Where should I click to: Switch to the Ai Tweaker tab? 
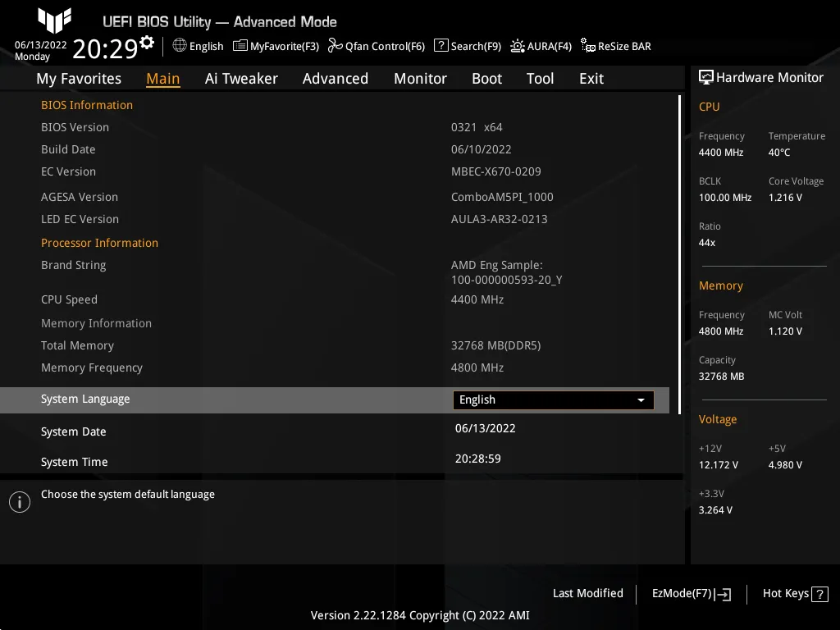point(241,79)
